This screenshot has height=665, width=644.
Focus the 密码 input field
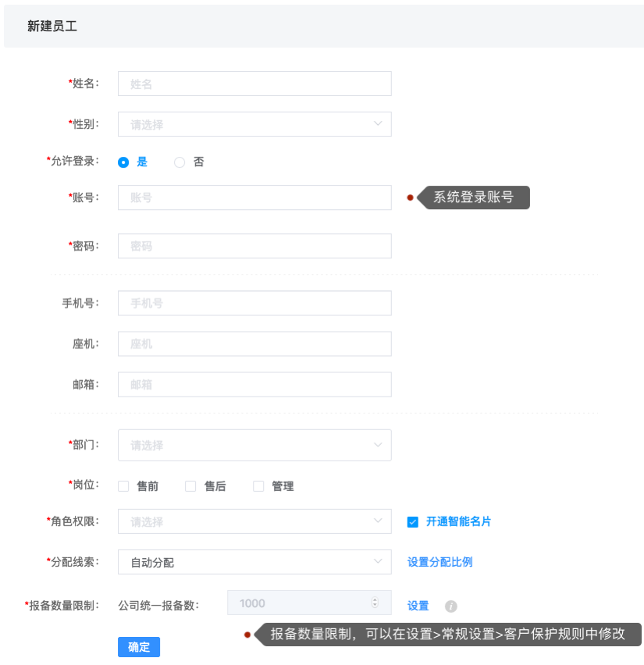254,246
